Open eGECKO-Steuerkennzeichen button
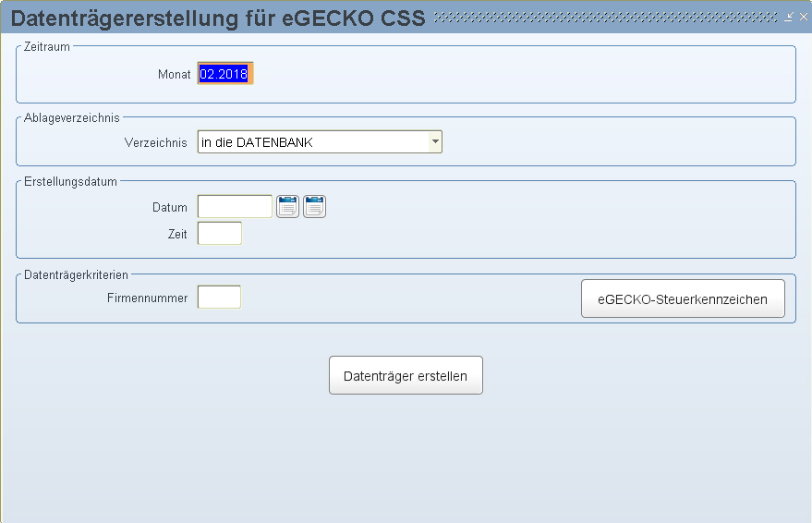The image size is (812, 523). tap(683, 298)
